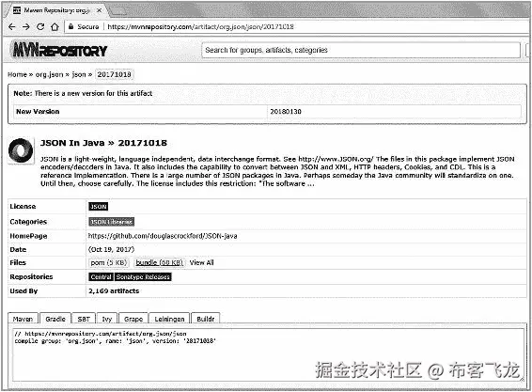532x392 pixels.
Task: Open the Sonatype Releases repository badge
Action: (143, 277)
